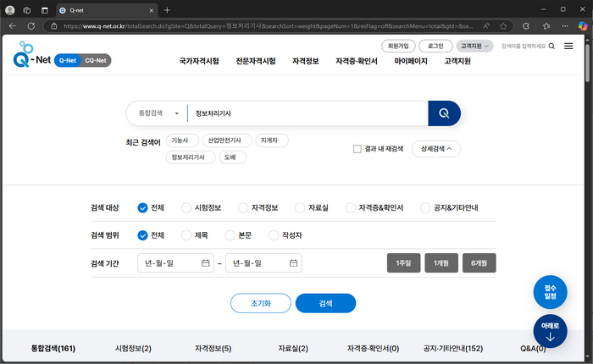Open the 전문자격시험 menu
The width and height of the screenshot is (593, 364).
click(x=256, y=61)
